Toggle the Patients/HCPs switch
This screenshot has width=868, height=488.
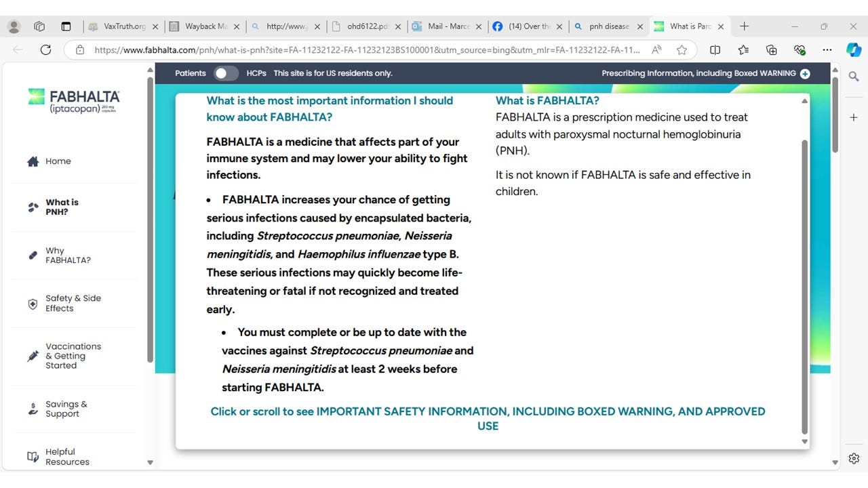(x=226, y=73)
